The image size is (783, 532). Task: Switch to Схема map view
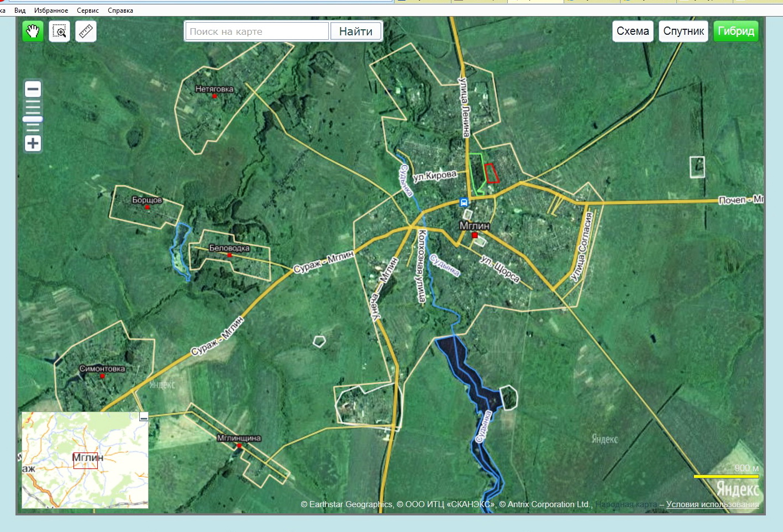click(x=633, y=31)
